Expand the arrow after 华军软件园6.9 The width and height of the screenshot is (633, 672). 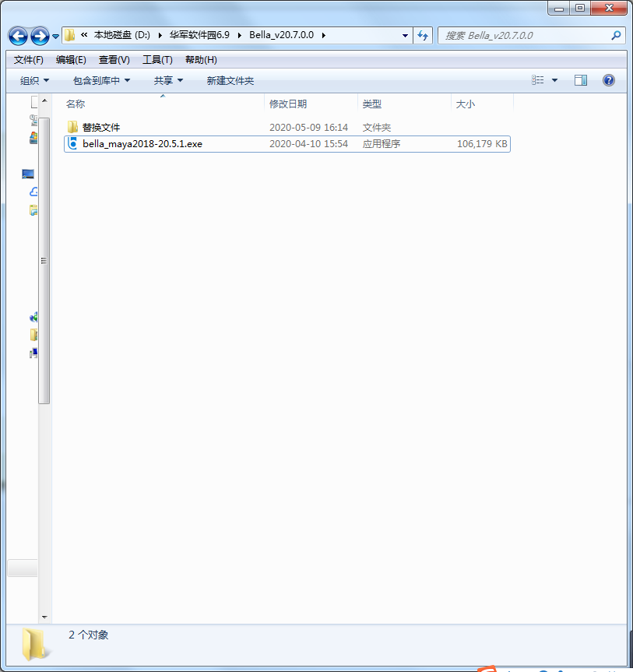240,35
